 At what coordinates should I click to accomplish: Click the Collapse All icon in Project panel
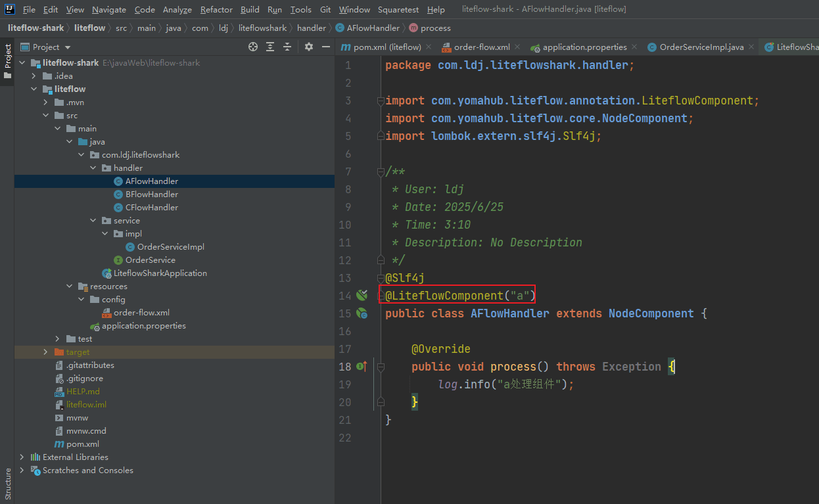pos(287,47)
